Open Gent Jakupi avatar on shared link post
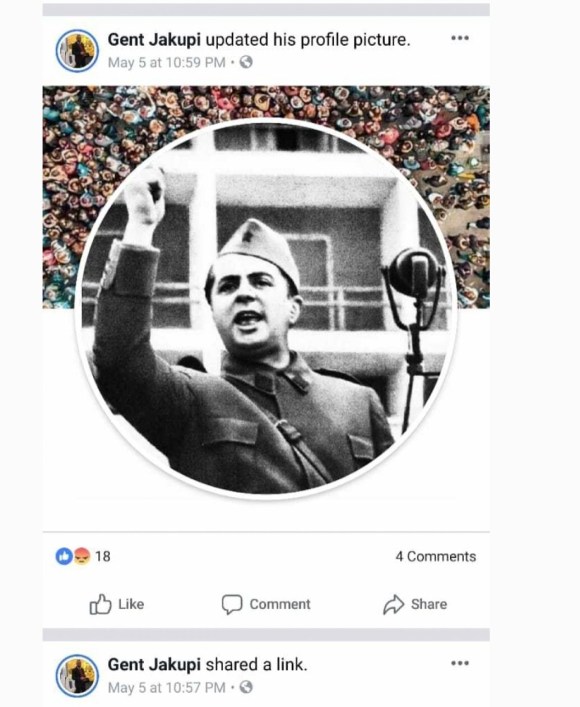 point(77,675)
